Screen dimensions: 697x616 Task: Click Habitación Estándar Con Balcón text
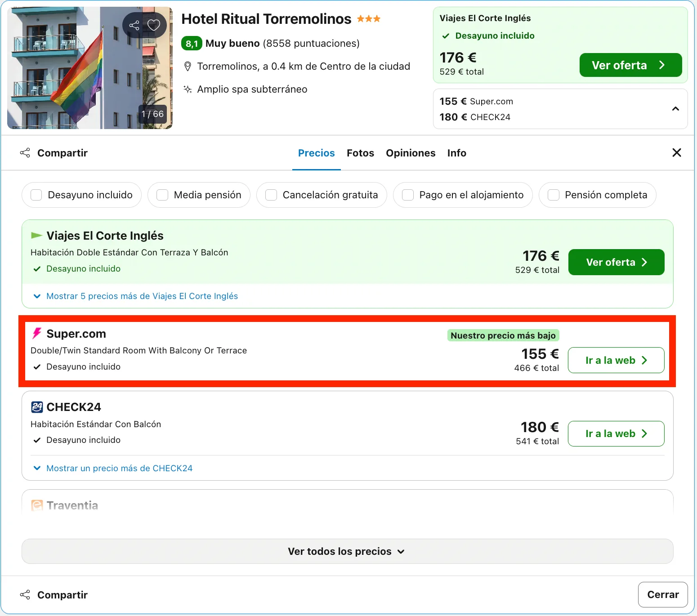click(96, 424)
